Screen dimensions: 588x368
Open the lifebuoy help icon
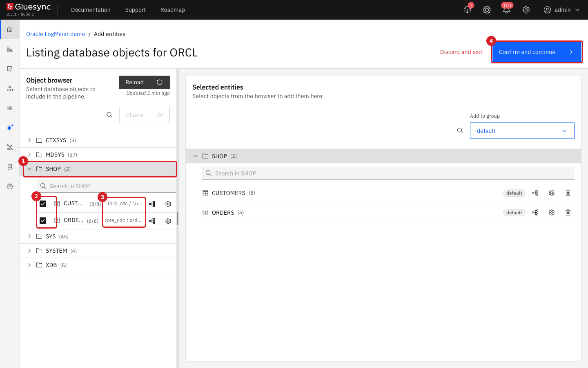(x=487, y=10)
